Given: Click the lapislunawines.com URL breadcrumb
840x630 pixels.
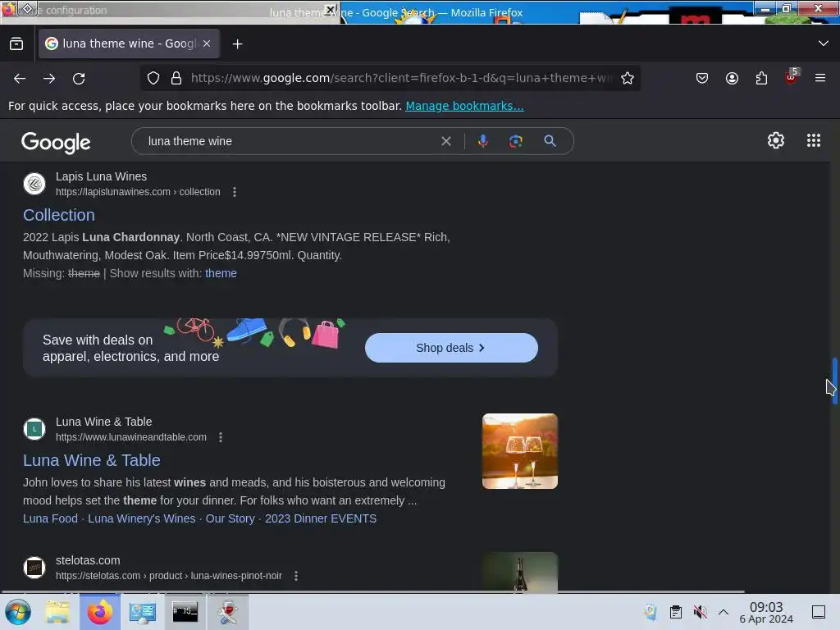Looking at the screenshot, I should point(138,192).
